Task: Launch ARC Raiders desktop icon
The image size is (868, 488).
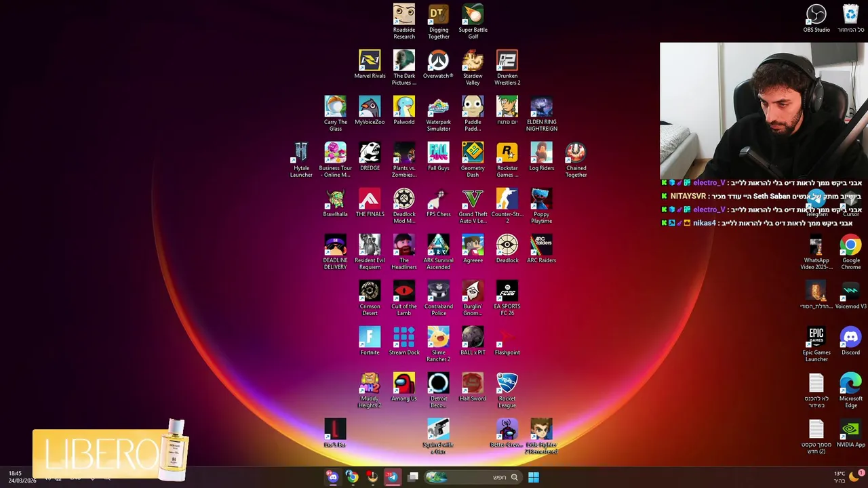Action: point(541,249)
